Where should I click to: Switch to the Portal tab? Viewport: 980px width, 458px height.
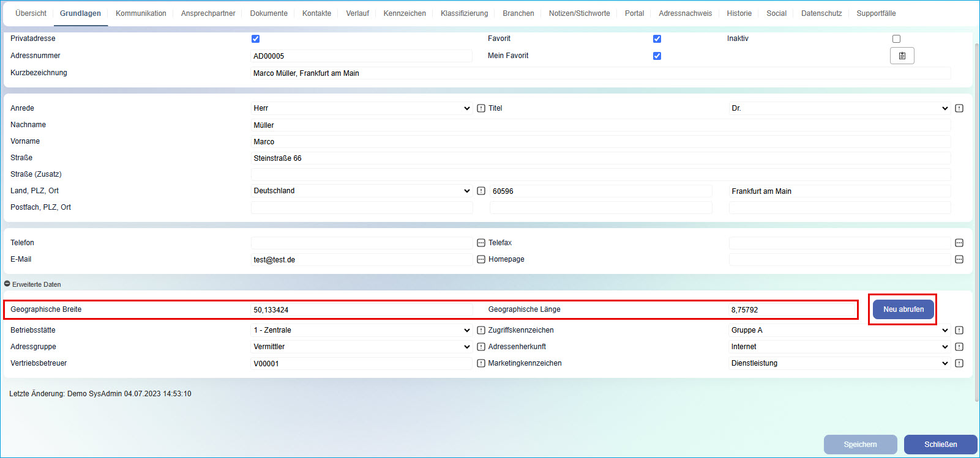click(x=634, y=13)
